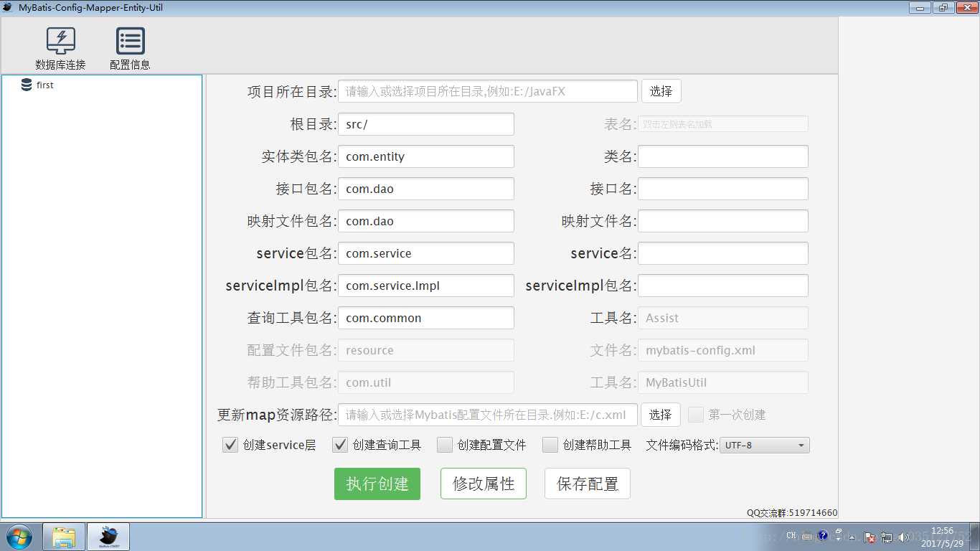Image resolution: width=980 pixels, height=551 pixels.
Task: Click the MyBatis app taskbar button
Action: 108,537
